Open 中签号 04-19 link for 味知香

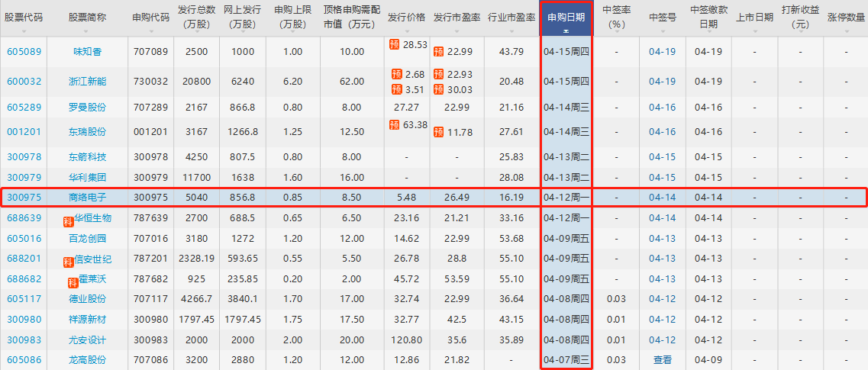click(x=663, y=51)
